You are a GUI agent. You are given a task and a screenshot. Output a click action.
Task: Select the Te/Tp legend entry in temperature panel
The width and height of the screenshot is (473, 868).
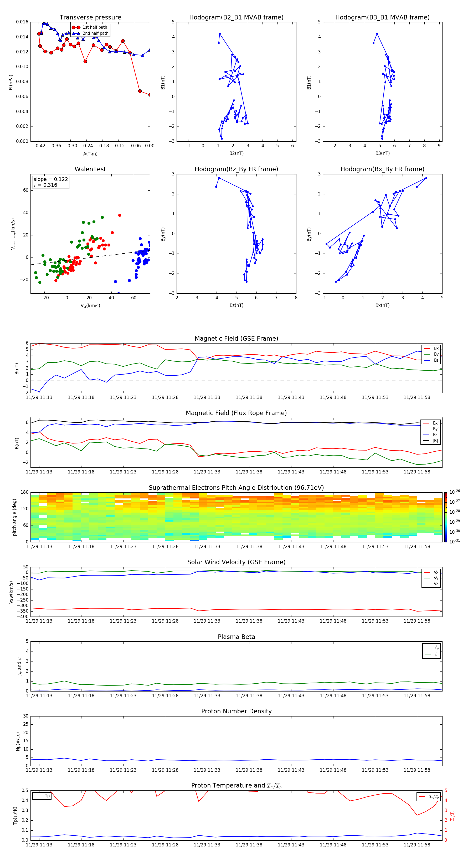pos(429,796)
